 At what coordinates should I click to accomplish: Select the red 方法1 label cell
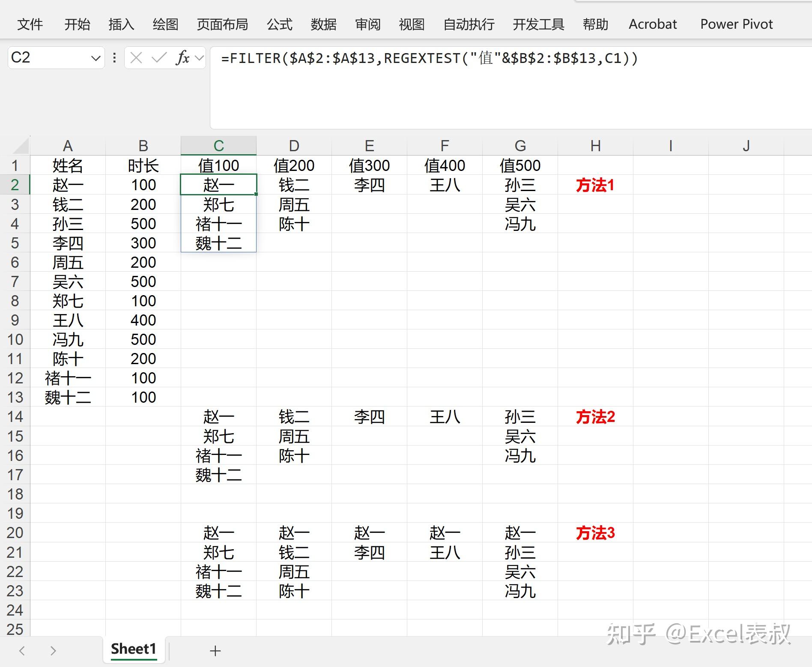pyautogui.click(x=595, y=185)
